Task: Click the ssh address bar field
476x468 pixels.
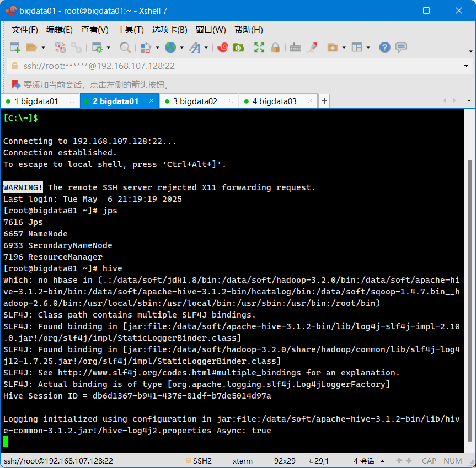Action: [x=240, y=66]
